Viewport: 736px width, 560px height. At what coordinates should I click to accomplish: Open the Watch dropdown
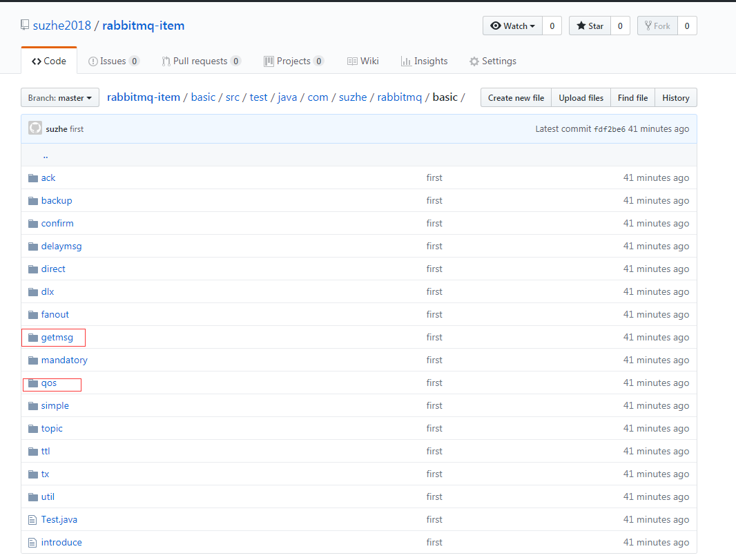click(x=512, y=26)
